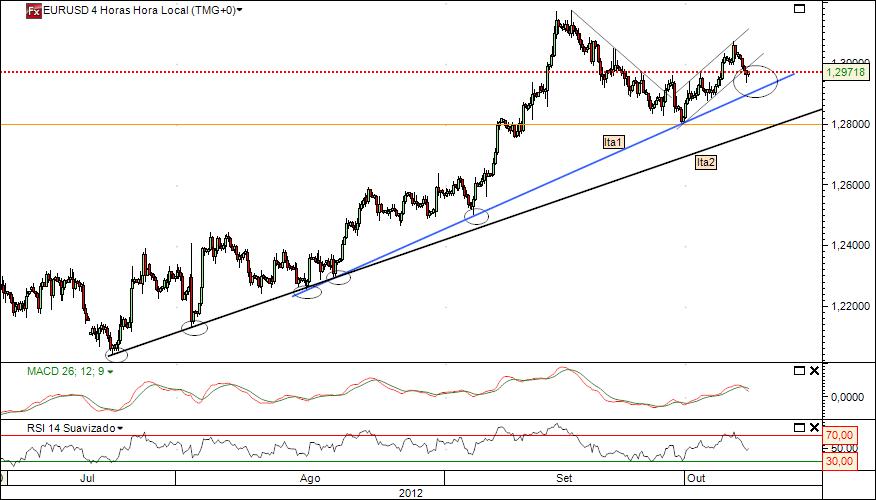The width and height of the screenshot is (876, 500).
Task: Open the RSI 14 Suavizado dropdown
Action: (120, 428)
